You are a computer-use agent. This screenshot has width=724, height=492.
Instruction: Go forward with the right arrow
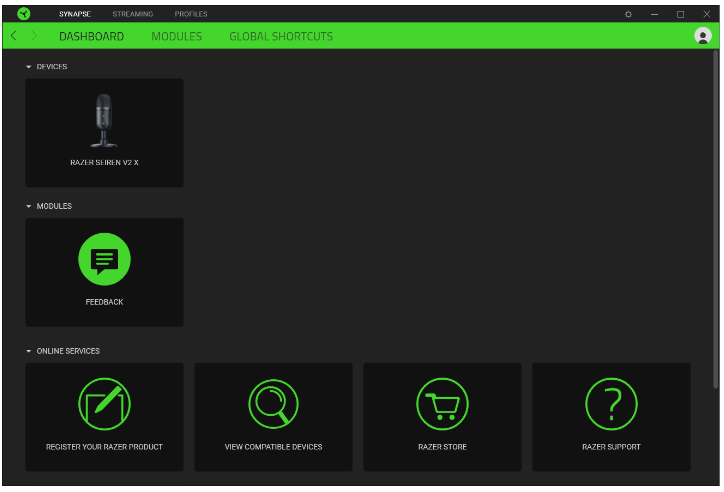(34, 36)
